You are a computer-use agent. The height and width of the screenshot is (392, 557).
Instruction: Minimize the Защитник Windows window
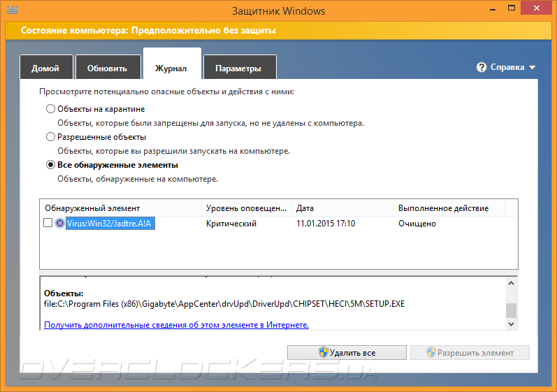493,8
